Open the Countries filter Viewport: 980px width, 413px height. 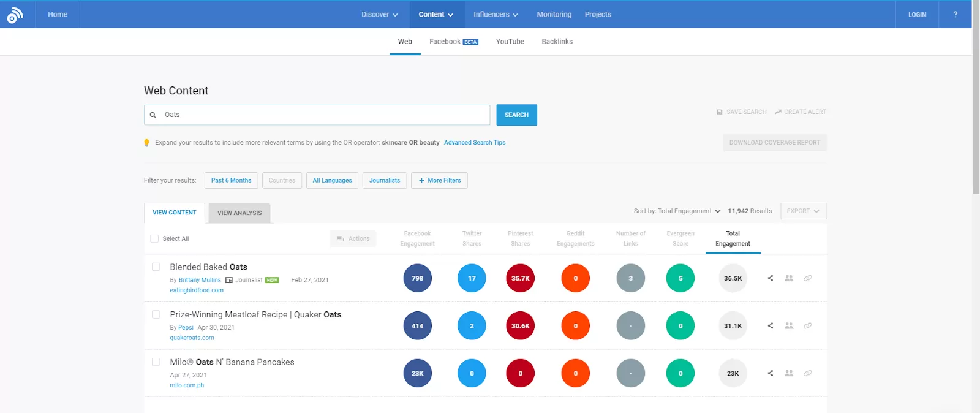(x=282, y=181)
